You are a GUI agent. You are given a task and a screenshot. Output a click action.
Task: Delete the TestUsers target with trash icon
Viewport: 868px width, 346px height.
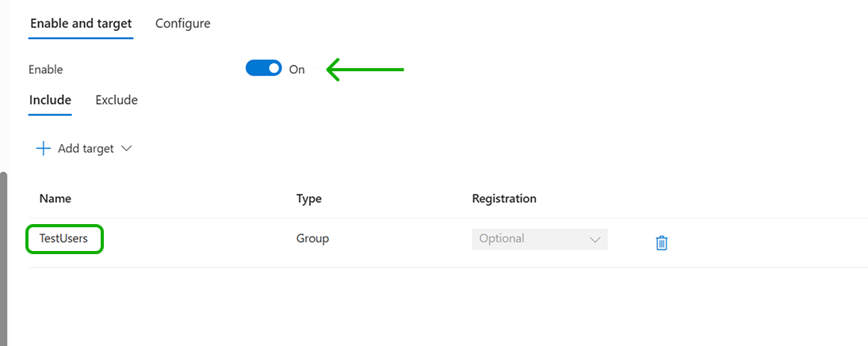point(662,243)
